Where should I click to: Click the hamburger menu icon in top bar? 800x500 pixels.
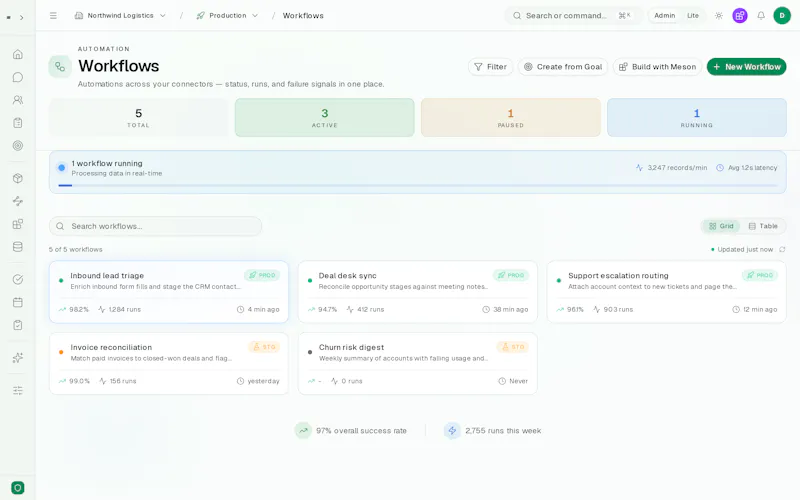click(53, 16)
